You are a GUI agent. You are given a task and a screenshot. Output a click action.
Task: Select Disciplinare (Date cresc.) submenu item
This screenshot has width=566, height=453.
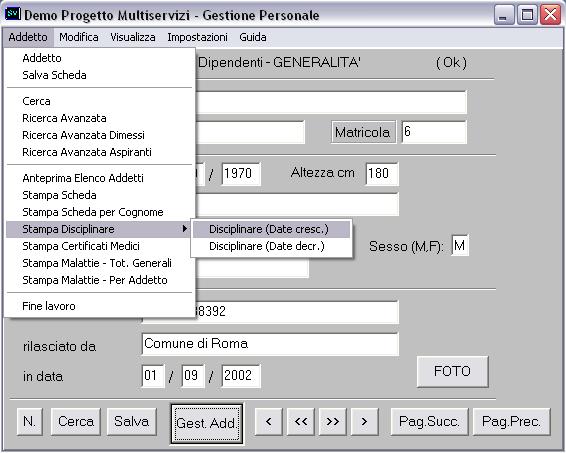click(271, 229)
